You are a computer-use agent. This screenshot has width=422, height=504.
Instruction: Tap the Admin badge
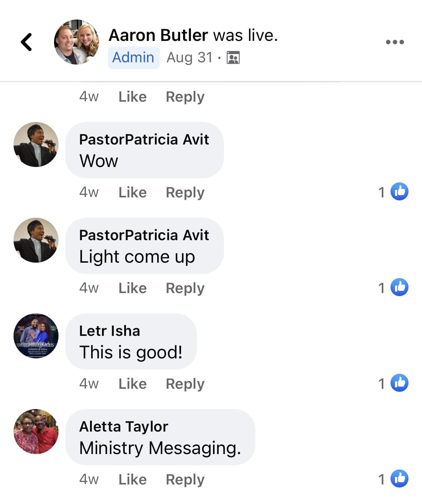point(134,57)
